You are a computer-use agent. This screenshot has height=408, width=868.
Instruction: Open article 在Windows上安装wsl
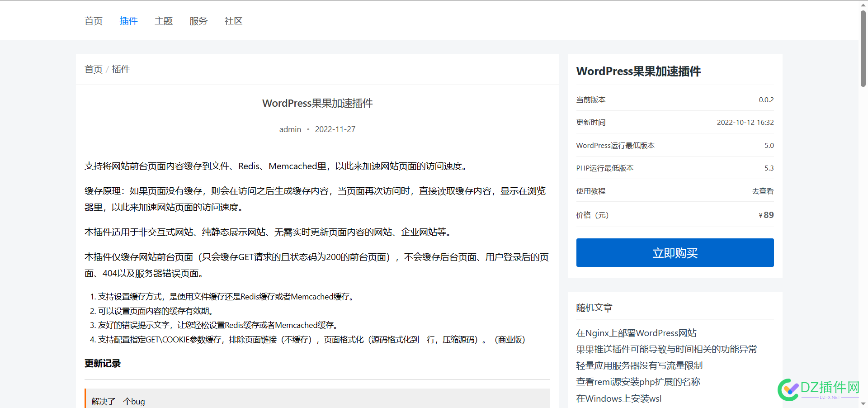[x=618, y=399]
